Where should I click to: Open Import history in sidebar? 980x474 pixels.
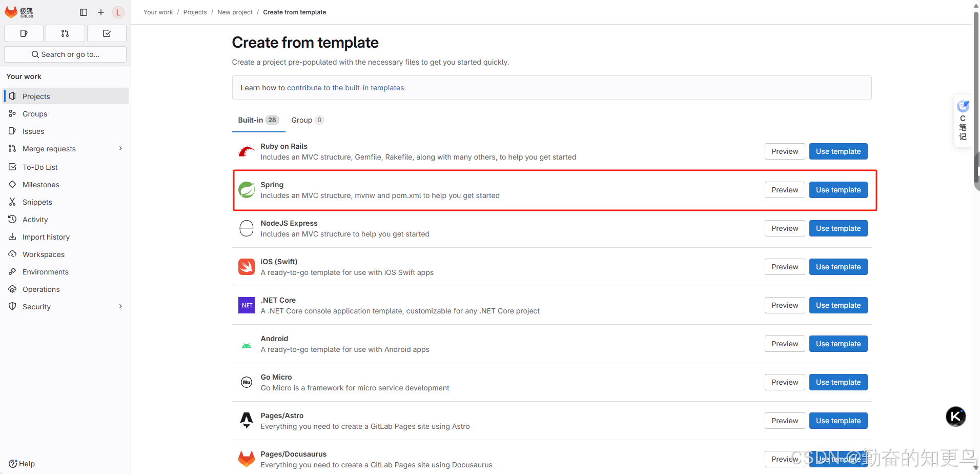tap(66, 236)
